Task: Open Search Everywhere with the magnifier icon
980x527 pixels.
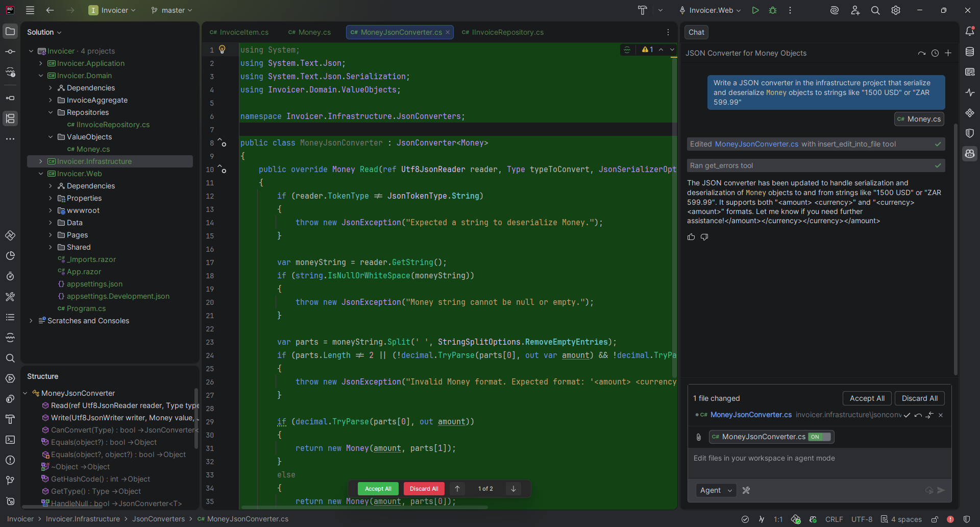Action: (875, 10)
